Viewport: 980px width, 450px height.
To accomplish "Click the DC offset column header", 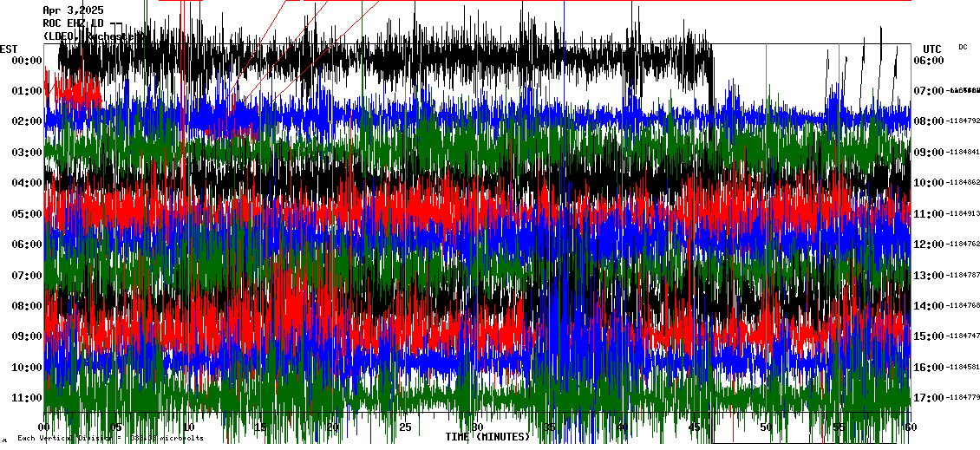I will (x=963, y=47).
